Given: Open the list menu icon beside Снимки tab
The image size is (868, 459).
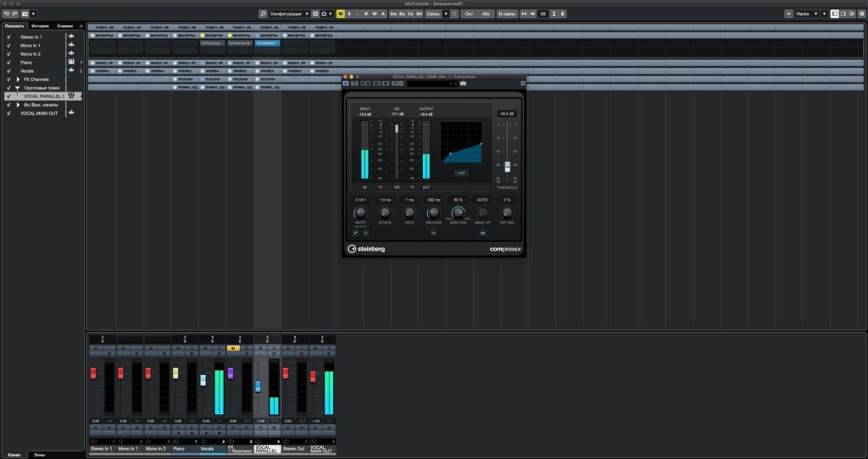Looking at the screenshot, I should coord(81,26).
